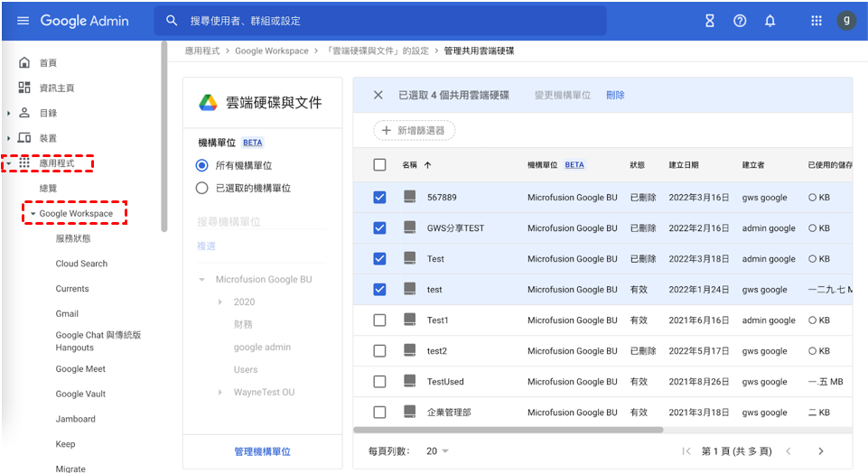The height and width of the screenshot is (473, 868).
Task: Open the main hamburger menu
Action: tap(23, 21)
